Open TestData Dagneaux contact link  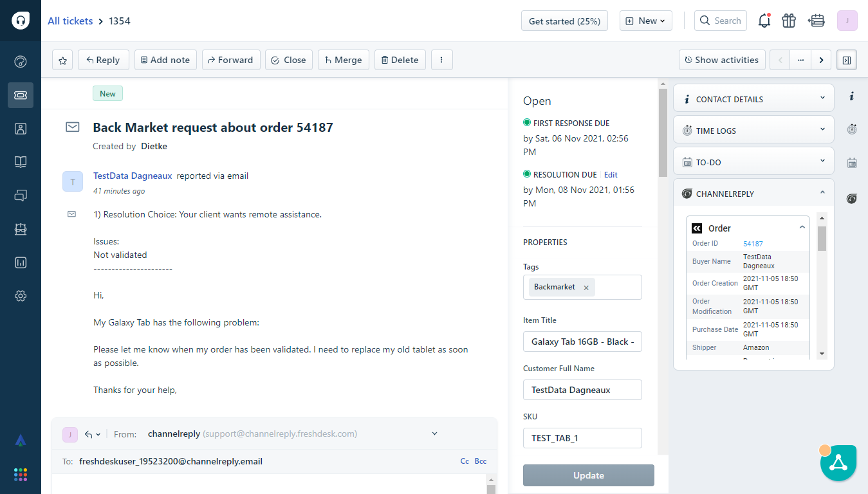click(133, 176)
